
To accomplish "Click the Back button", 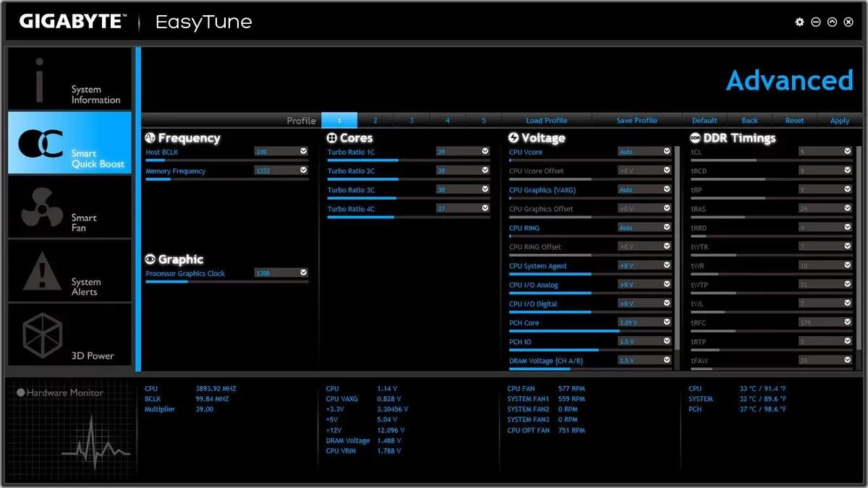I will [x=750, y=120].
